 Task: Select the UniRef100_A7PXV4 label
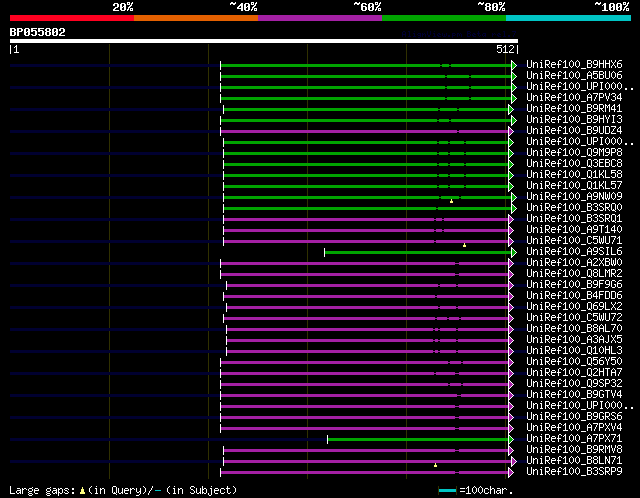click(574, 428)
